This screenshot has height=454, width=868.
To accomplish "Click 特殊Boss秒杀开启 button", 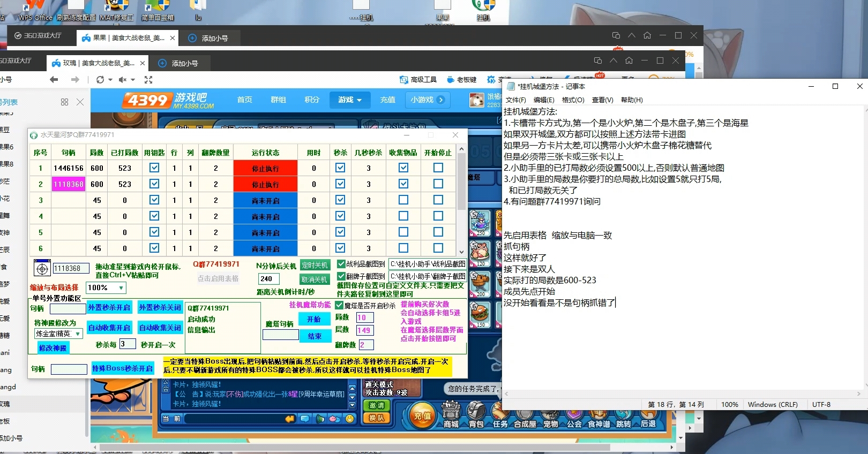I will click(123, 368).
